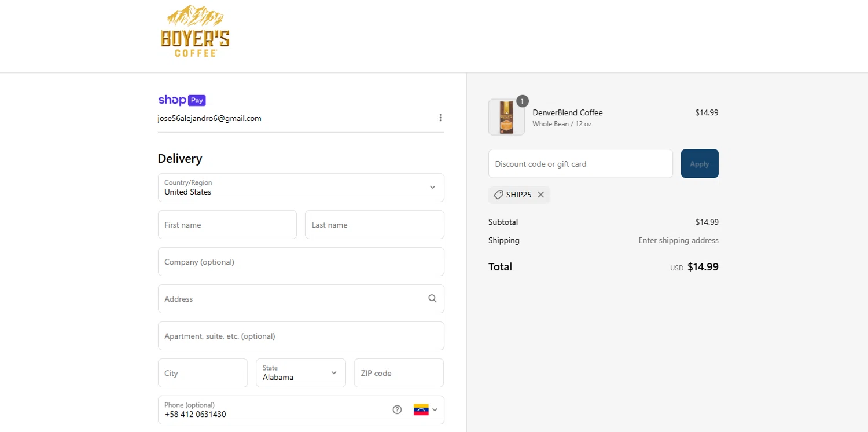The width and height of the screenshot is (868, 432).
Task: Click the ZIP code field
Action: 399,373
